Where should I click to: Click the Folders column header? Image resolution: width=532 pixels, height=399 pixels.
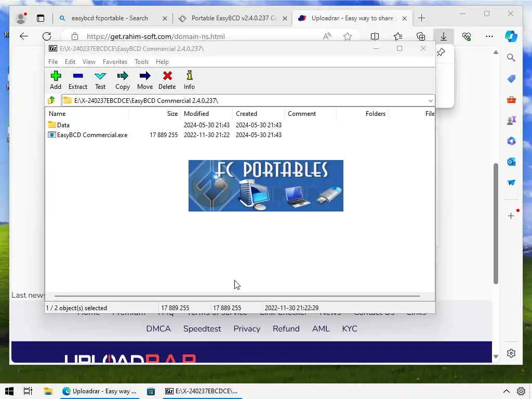click(x=362, y=114)
